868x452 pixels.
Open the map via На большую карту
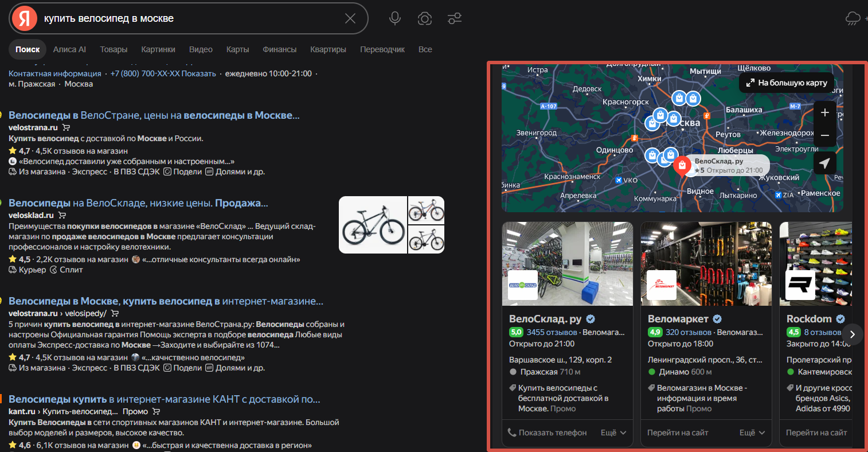787,83
